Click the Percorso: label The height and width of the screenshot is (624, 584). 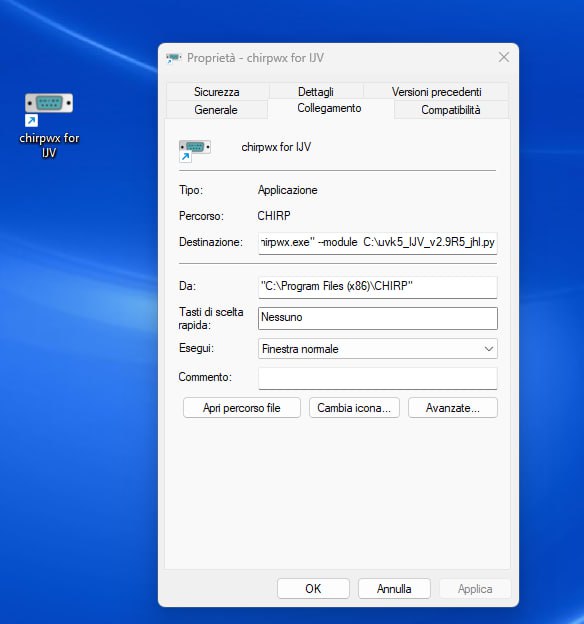[x=201, y=216]
